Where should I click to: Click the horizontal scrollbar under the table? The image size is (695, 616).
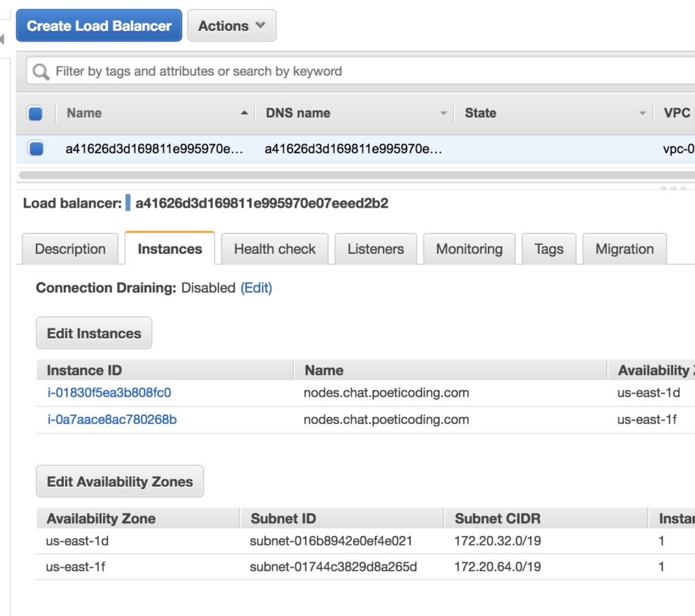(356, 175)
